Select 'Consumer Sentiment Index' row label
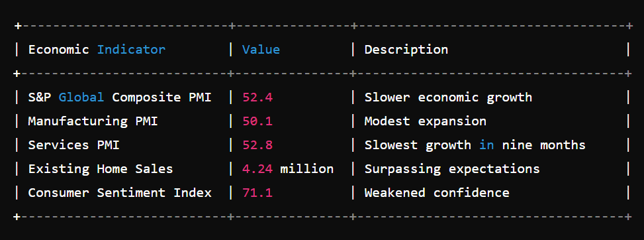 point(120,193)
